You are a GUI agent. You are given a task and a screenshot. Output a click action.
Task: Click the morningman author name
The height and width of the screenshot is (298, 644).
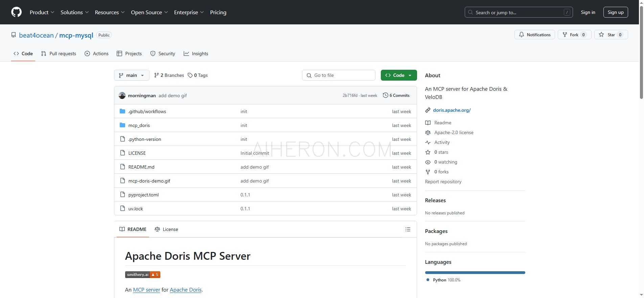(142, 95)
